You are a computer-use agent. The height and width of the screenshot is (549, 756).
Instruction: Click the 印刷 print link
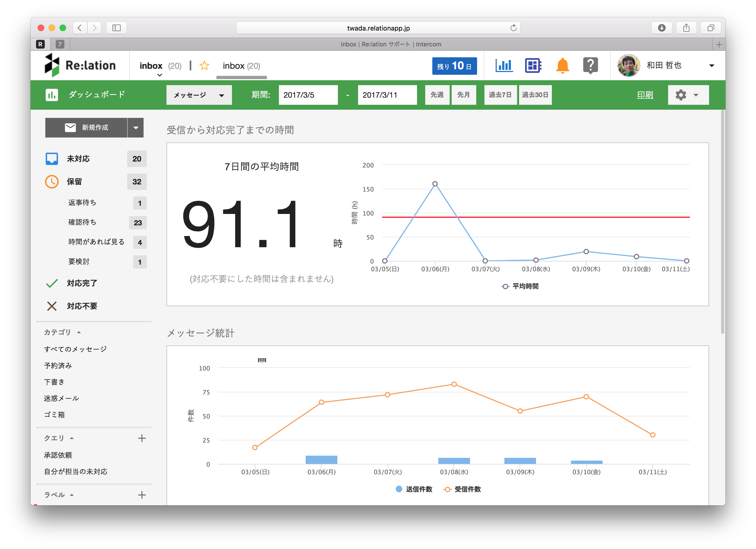point(645,95)
